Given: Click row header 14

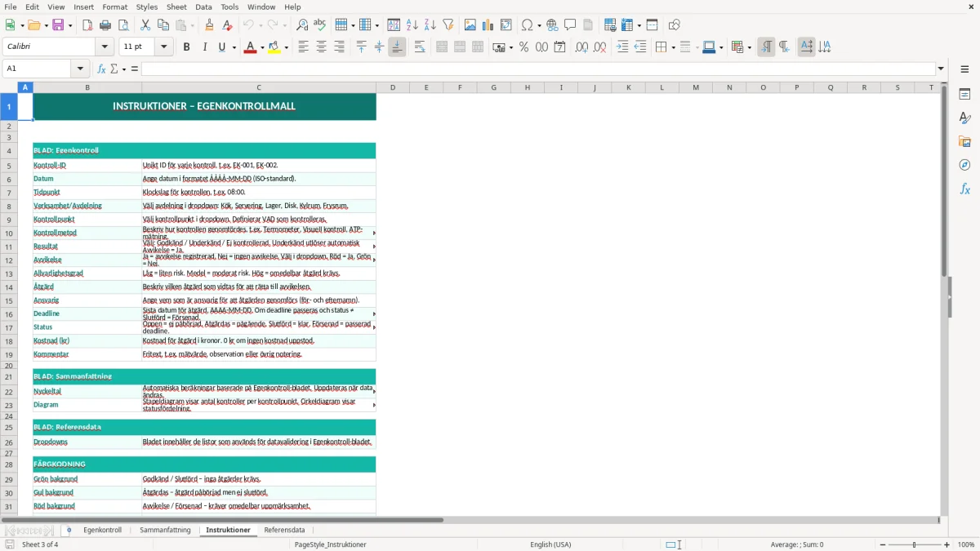Looking at the screenshot, I should pos(9,287).
